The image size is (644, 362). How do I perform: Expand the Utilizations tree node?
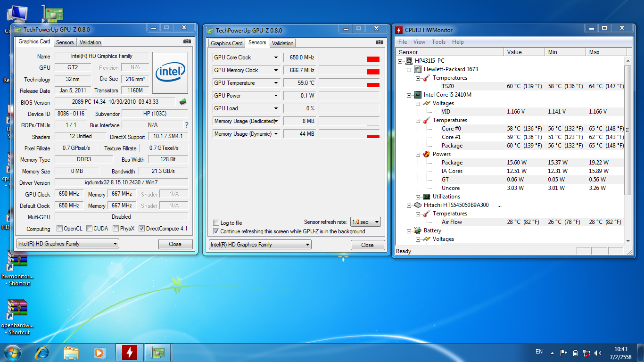[418, 197]
